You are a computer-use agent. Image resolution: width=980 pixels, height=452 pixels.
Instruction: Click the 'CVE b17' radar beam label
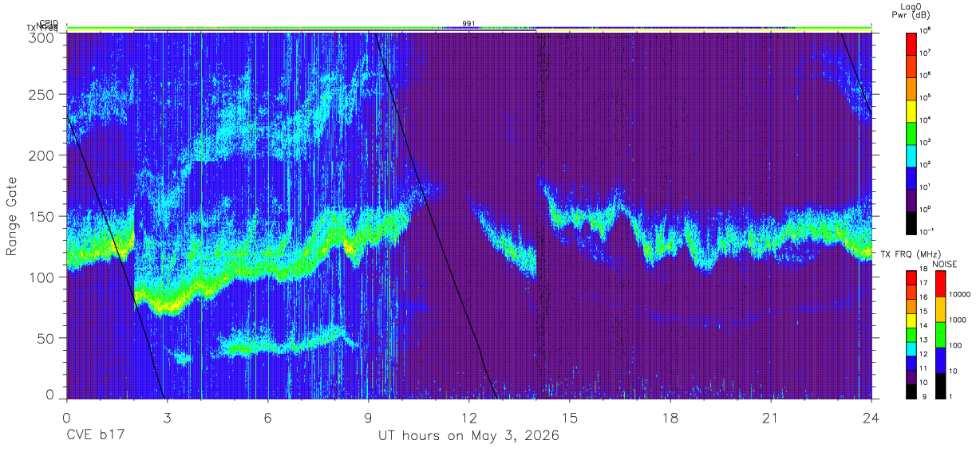(95, 436)
